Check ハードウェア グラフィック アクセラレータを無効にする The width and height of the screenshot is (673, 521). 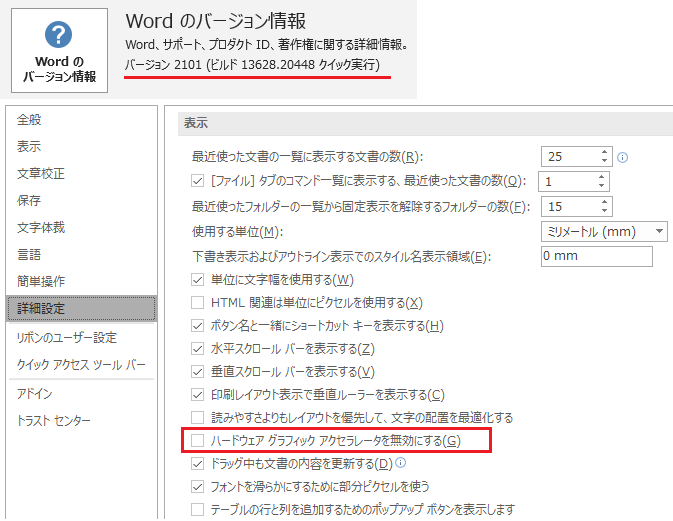pyautogui.click(x=197, y=440)
